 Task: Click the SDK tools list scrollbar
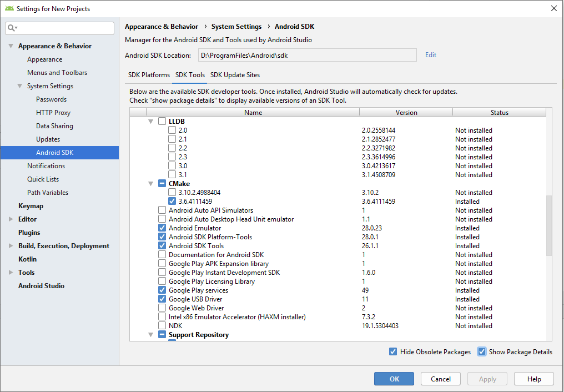[549, 225]
